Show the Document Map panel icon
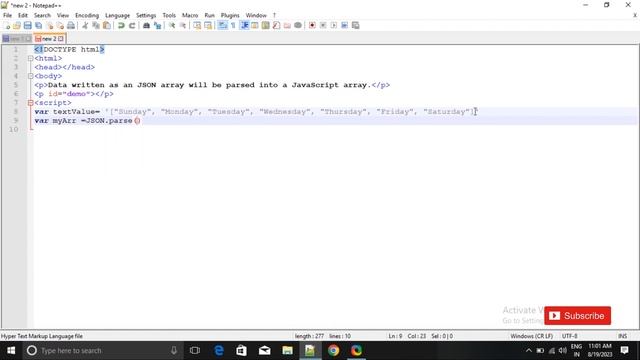This screenshot has height=360, width=640. click(266, 25)
